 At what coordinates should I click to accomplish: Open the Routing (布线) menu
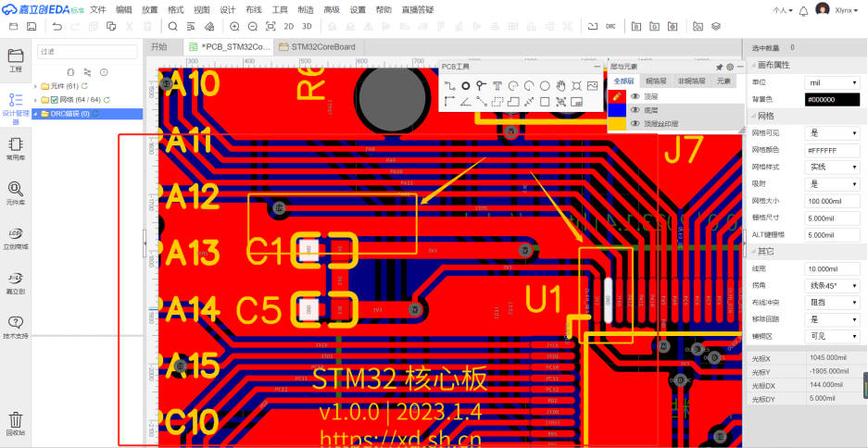pyautogui.click(x=254, y=9)
